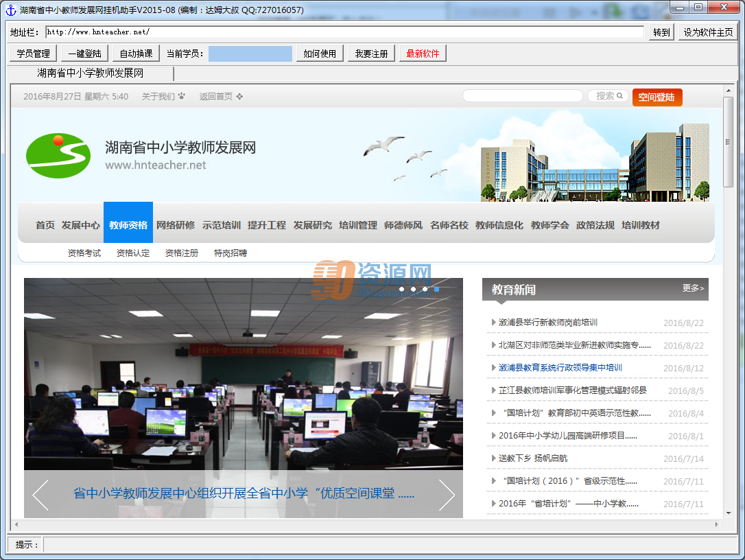Click the vertical scrollbar thumb
The image size is (745, 560).
point(728,141)
